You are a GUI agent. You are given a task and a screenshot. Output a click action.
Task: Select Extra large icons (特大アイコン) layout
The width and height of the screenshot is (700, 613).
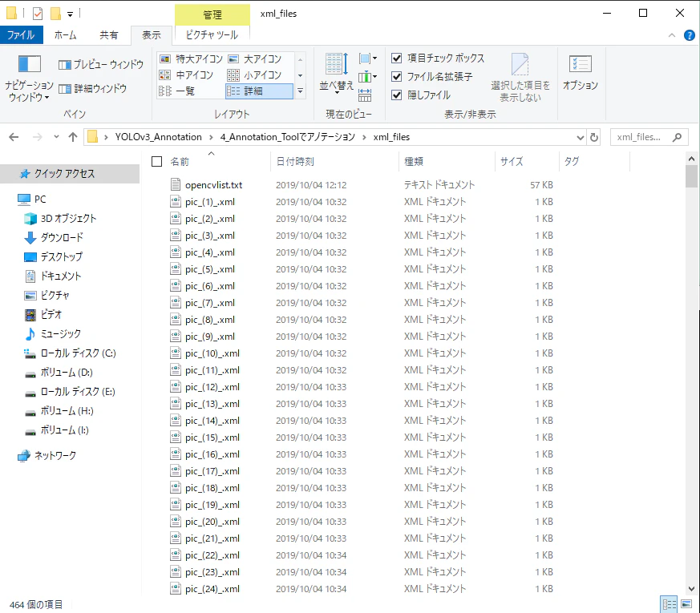[x=191, y=58]
